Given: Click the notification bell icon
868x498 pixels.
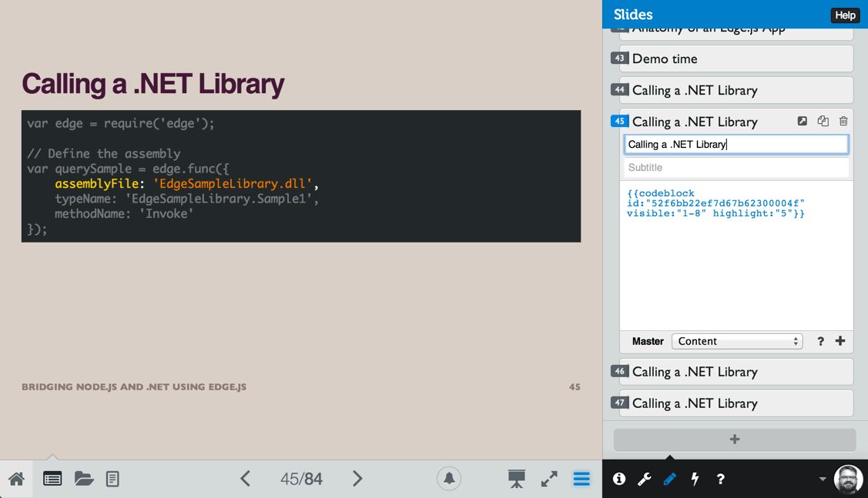Looking at the screenshot, I should tap(449, 479).
